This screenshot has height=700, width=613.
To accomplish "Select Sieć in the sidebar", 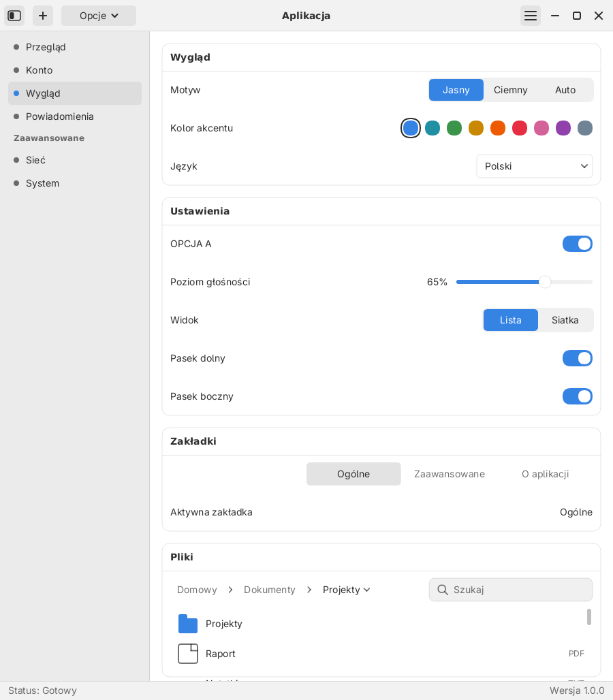I will [75, 160].
